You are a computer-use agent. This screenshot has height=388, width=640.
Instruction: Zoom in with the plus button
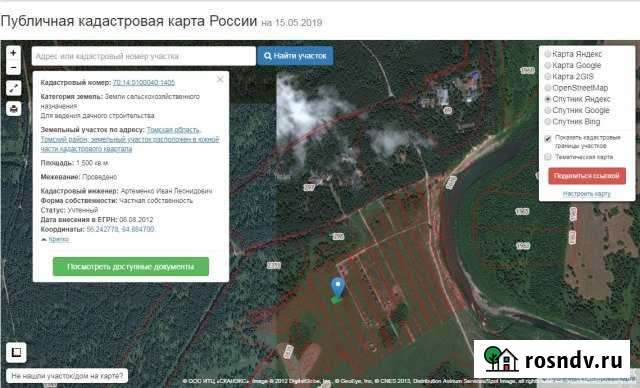13,53
